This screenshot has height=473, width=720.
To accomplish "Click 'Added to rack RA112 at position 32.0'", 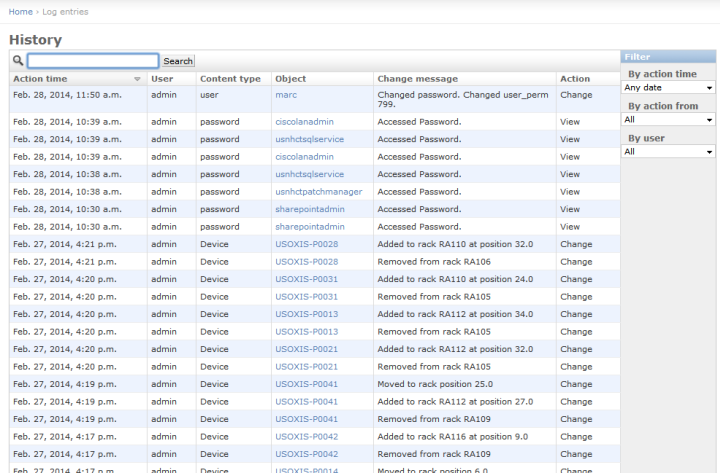I will (x=455, y=349).
